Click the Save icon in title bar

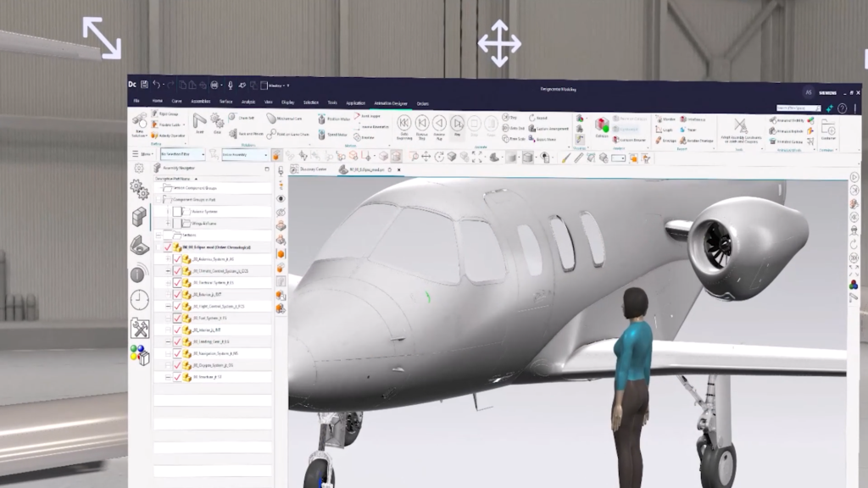coord(145,85)
